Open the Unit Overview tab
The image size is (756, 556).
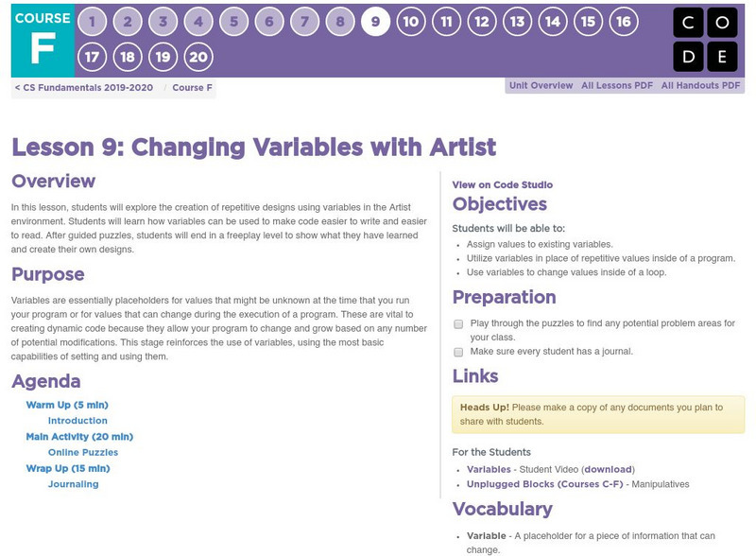[x=541, y=85]
